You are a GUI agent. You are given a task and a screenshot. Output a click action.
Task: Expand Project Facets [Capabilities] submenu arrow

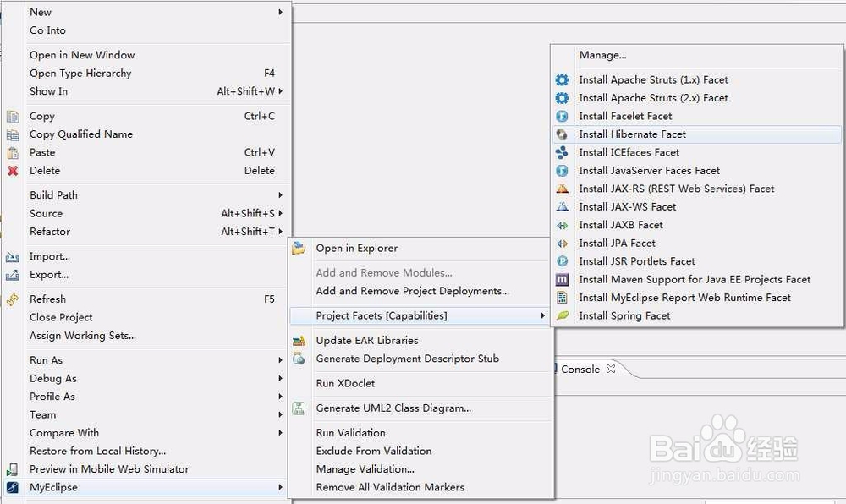coord(543,316)
